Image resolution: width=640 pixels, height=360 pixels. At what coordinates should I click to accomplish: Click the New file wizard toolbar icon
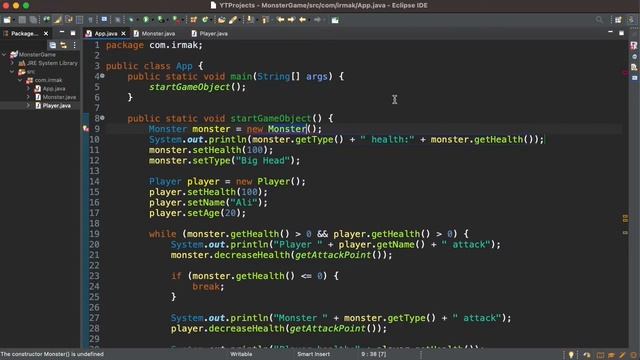[7, 20]
